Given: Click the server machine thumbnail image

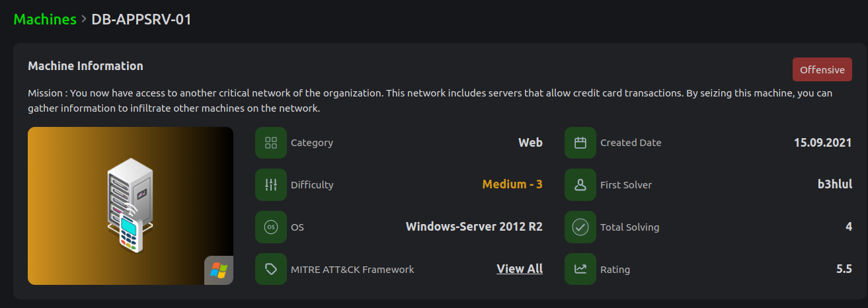Looking at the screenshot, I should coord(130,206).
